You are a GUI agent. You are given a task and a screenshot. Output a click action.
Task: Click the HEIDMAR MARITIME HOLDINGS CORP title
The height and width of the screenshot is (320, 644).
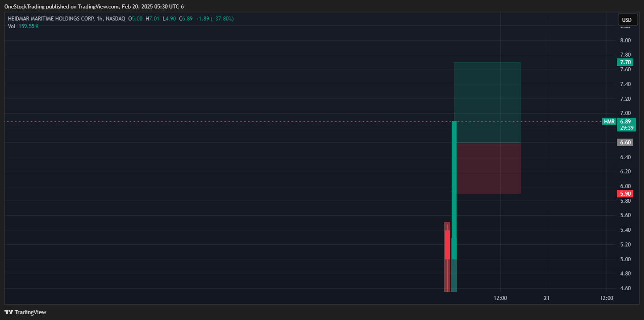point(50,19)
